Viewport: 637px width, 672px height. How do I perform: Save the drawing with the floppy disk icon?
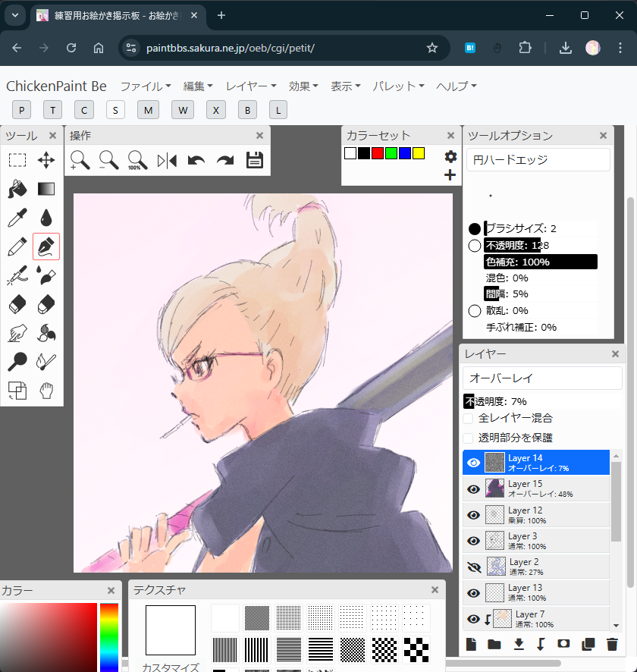[255, 160]
